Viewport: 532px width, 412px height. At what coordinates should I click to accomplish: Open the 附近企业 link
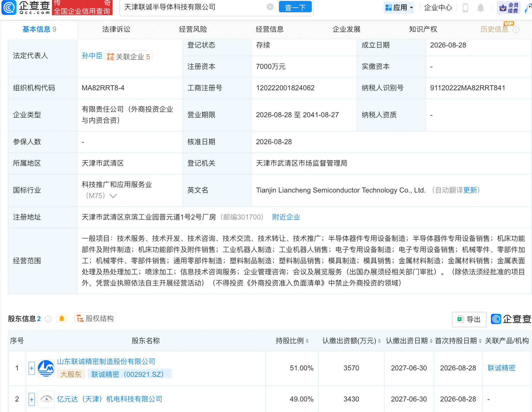pyautogui.click(x=286, y=217)
